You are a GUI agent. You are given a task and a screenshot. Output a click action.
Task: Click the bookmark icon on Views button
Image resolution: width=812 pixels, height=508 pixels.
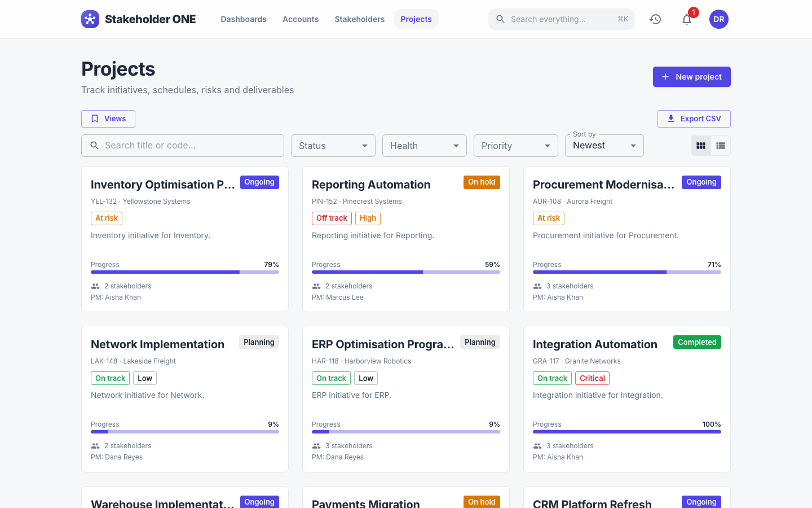pos(95,119)
